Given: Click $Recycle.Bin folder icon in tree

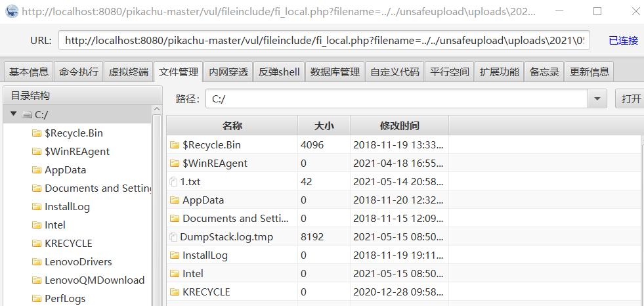Looking at the screenshot, I should pos(37,133).
